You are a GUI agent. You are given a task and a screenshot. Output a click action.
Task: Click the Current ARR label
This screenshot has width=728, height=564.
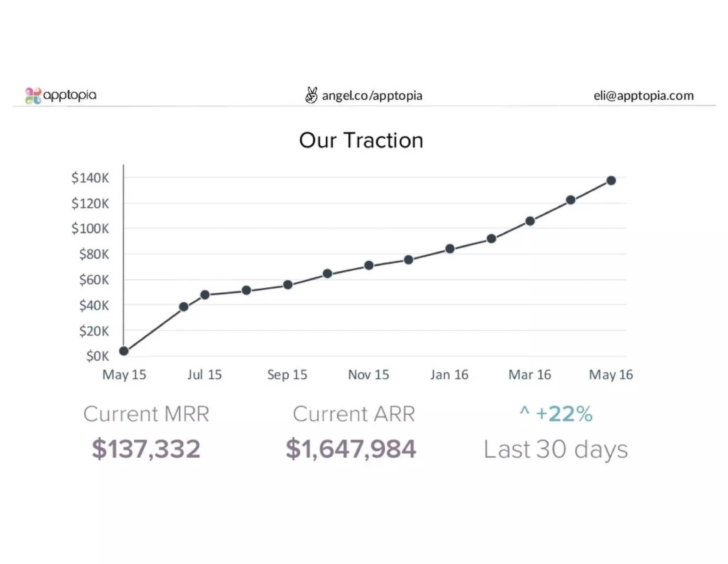click(x=354, y=414)
